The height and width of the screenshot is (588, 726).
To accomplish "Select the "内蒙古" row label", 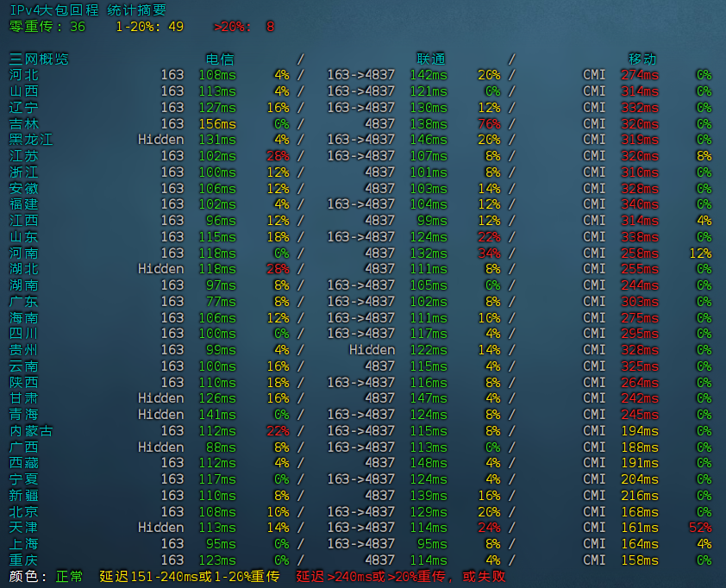I will coord(31,430).
